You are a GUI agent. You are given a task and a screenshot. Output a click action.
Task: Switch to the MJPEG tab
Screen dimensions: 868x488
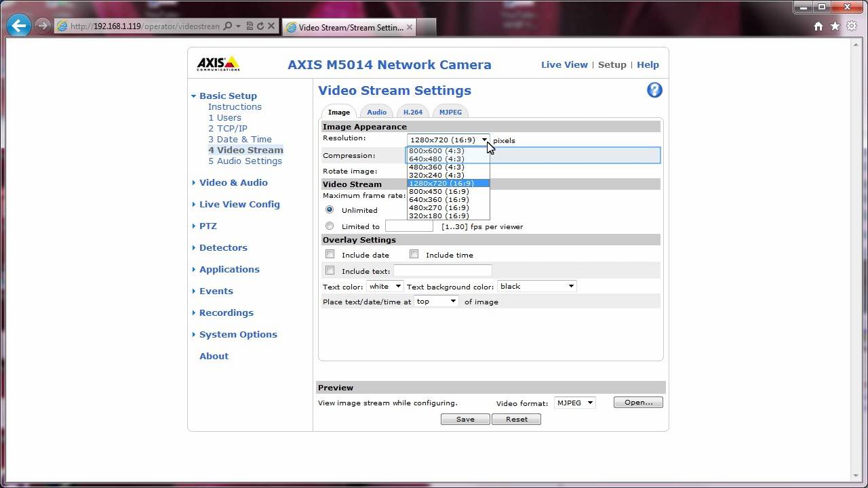450,112
